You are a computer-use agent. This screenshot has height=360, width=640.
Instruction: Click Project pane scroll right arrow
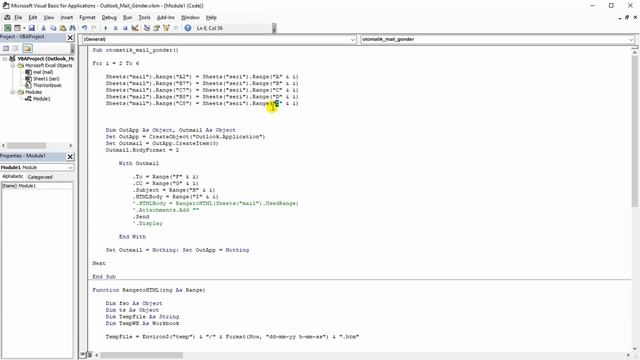(x=70, y=146)
